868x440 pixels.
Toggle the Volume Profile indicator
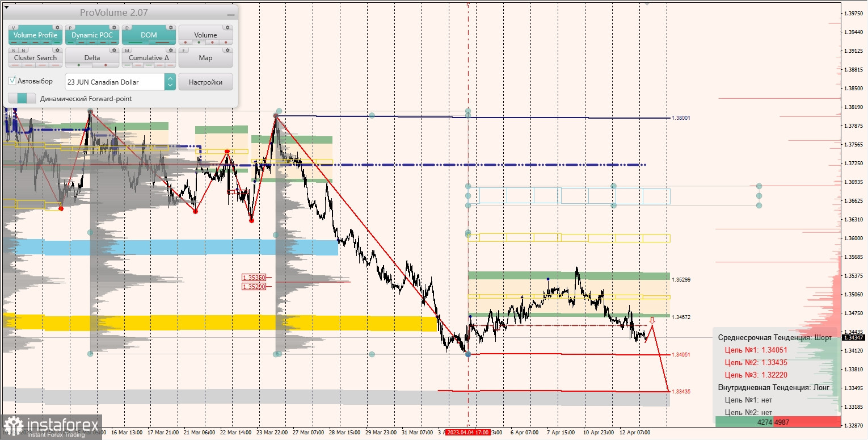(x=35, y=35)
